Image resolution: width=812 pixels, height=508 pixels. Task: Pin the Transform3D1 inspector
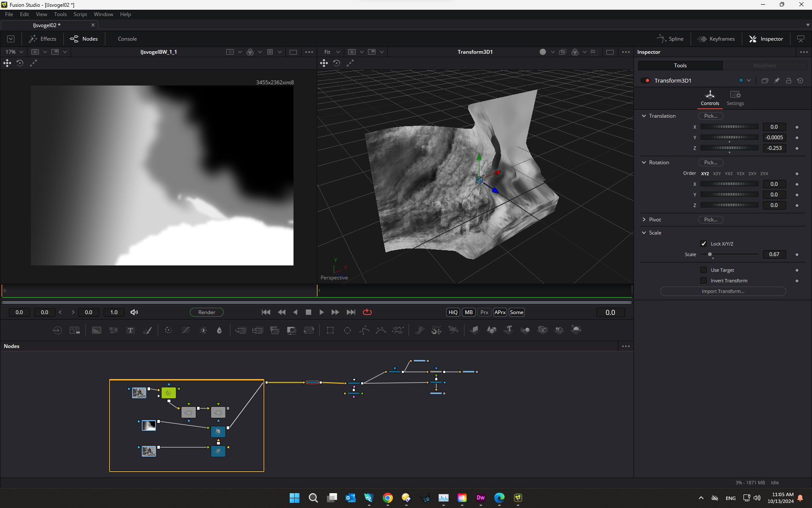[776, 80]
